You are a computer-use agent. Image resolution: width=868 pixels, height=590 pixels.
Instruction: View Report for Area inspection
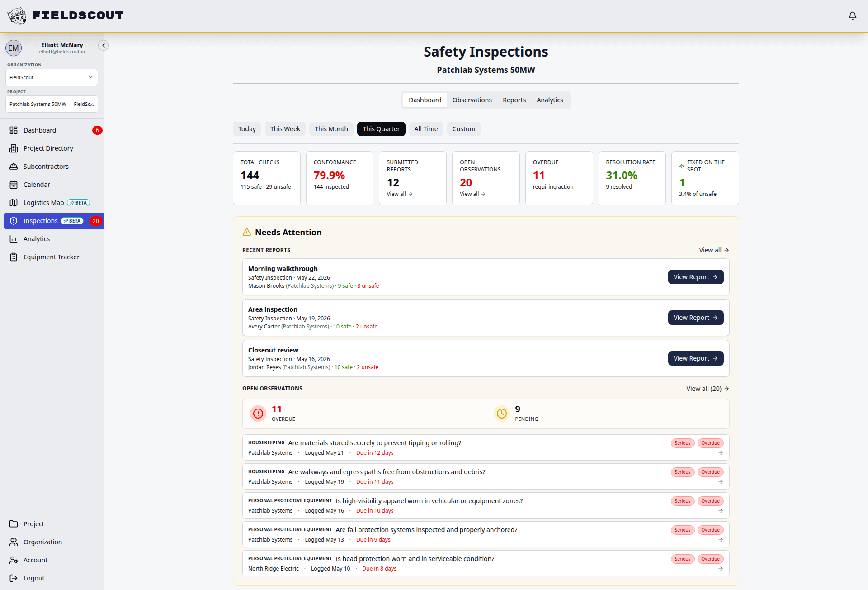696,318
